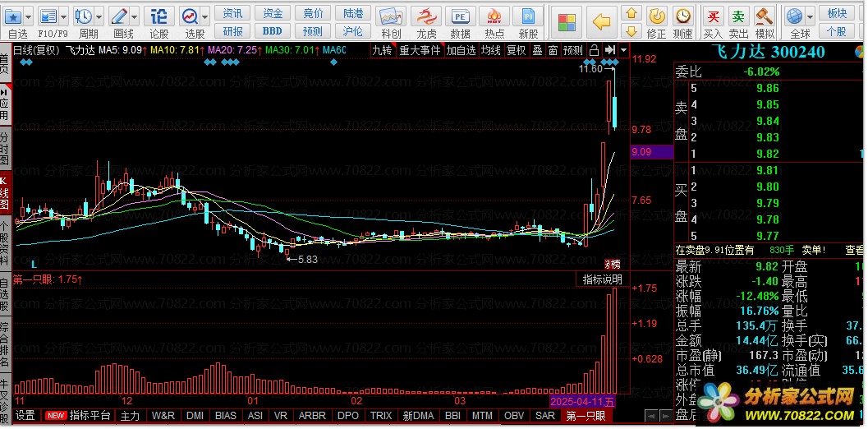Open the F10/F9 company info icon

48,16
